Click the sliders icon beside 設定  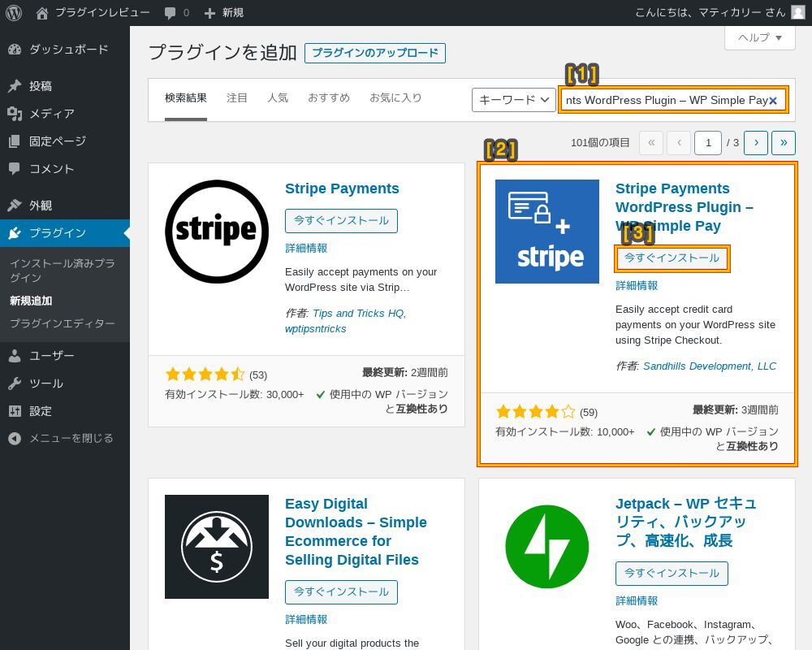(15, 411)
